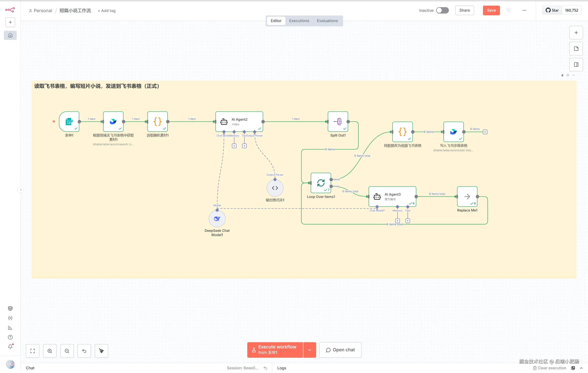The width and height of the screenshot is (588, 373).
Task: Click the fit-to-view canvas icon
Action: pyautogui.click(x=33, y=351)
